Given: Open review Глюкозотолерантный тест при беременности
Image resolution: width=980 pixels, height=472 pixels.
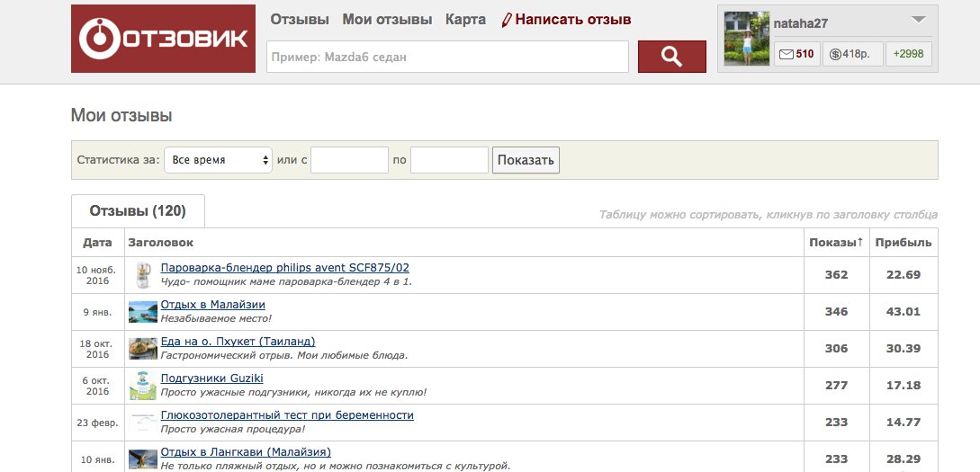Looking at the screenshot, I should click(287, 415).
